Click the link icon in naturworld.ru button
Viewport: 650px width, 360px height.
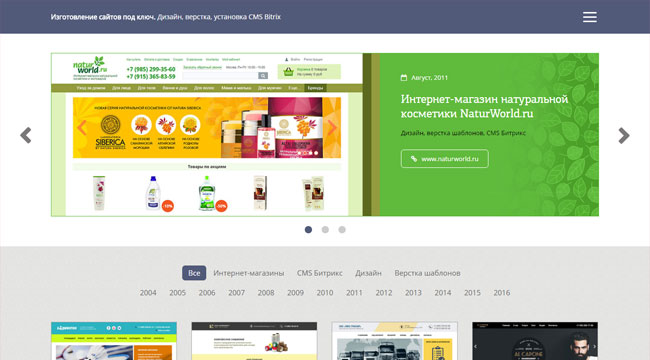click(413, 158)
